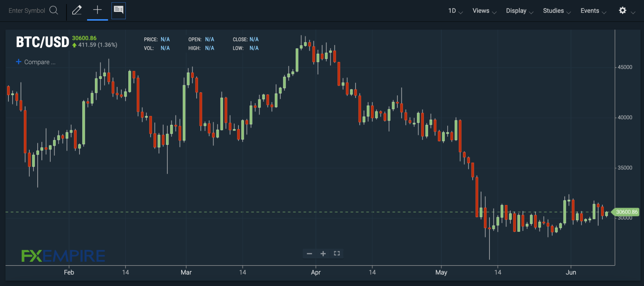
Task: Click the Compare... link
Action: [x=40, y=62]
